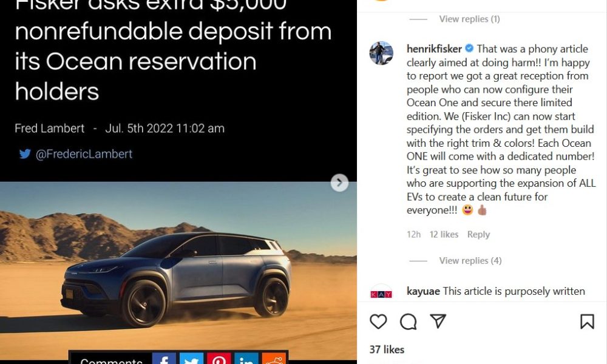Screen dimensions: 607x364
Task: Expand View replies (4)
Action: (x=470, y=261)
